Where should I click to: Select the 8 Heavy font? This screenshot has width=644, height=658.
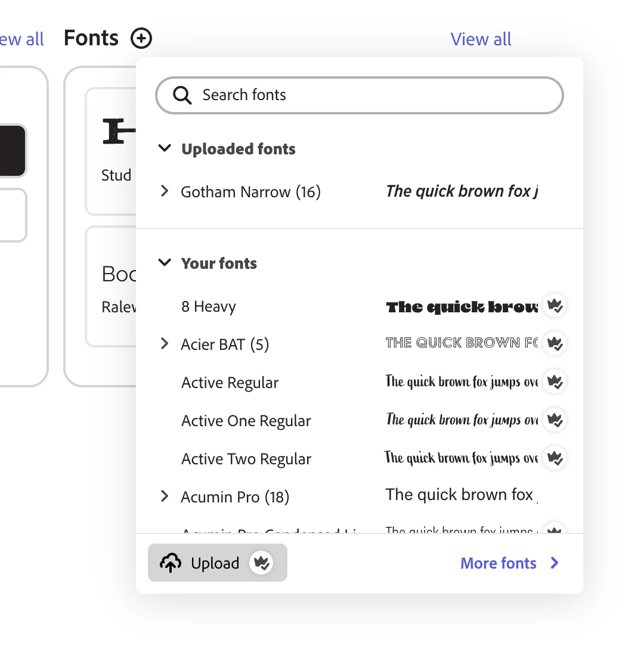[209, 307]
